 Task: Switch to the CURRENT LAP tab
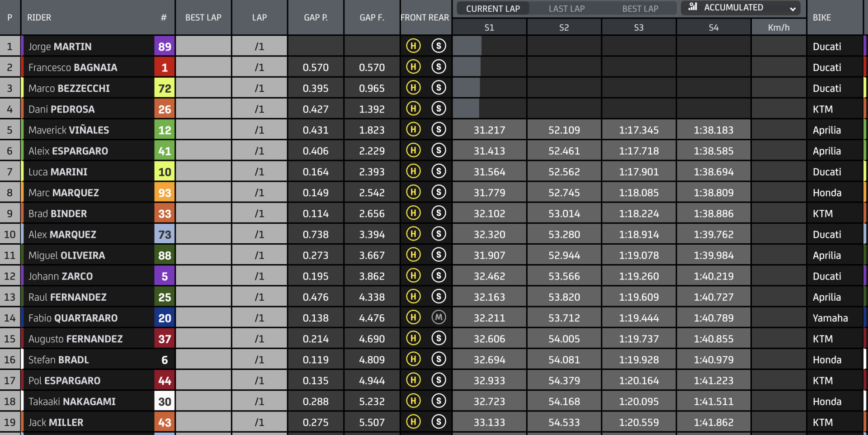[493, 9]
